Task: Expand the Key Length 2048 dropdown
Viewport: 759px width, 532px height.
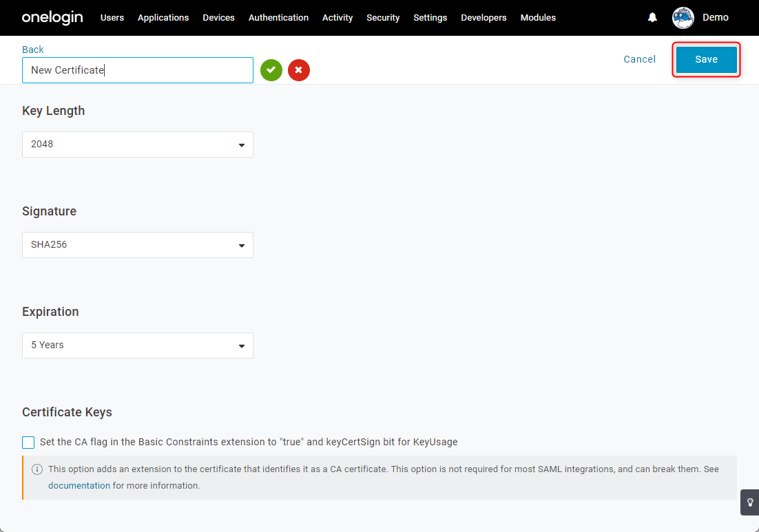Action: 138,144
